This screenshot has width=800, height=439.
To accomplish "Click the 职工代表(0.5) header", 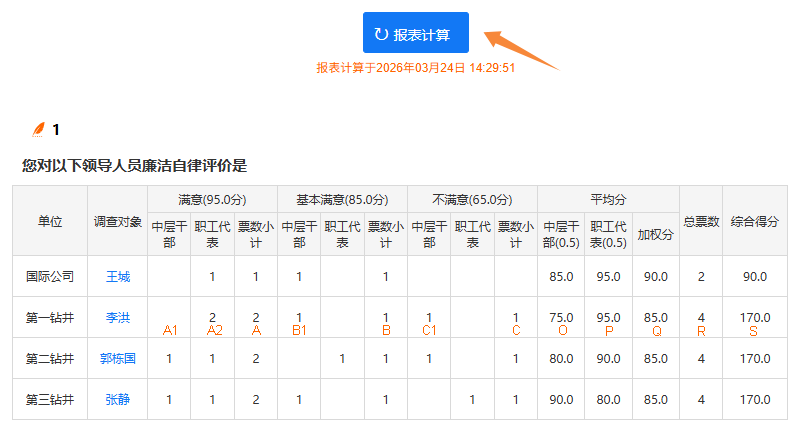I will tap(608, 234).
